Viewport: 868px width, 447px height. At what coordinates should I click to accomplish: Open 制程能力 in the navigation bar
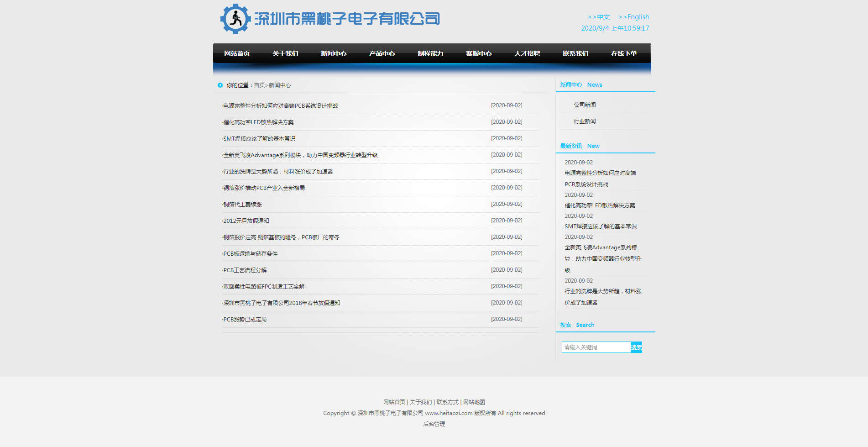(x=430, y=53)
